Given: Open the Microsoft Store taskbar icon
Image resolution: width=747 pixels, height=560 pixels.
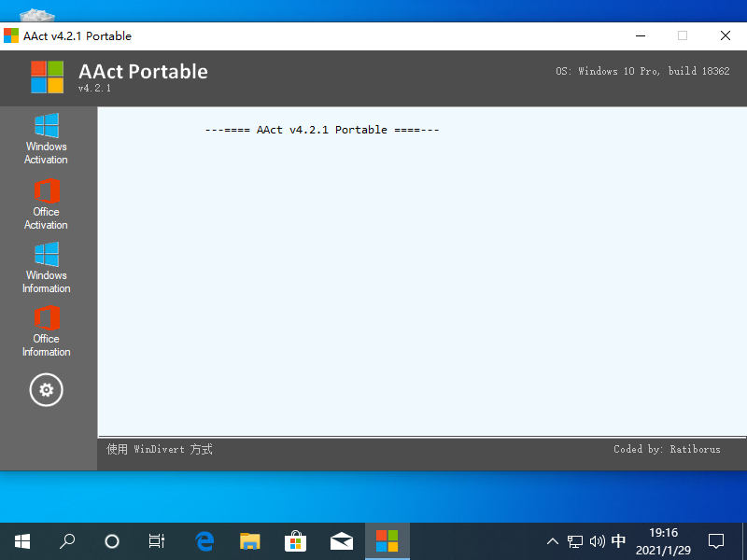Looking at the screenshot, I should tap(295, 541).
